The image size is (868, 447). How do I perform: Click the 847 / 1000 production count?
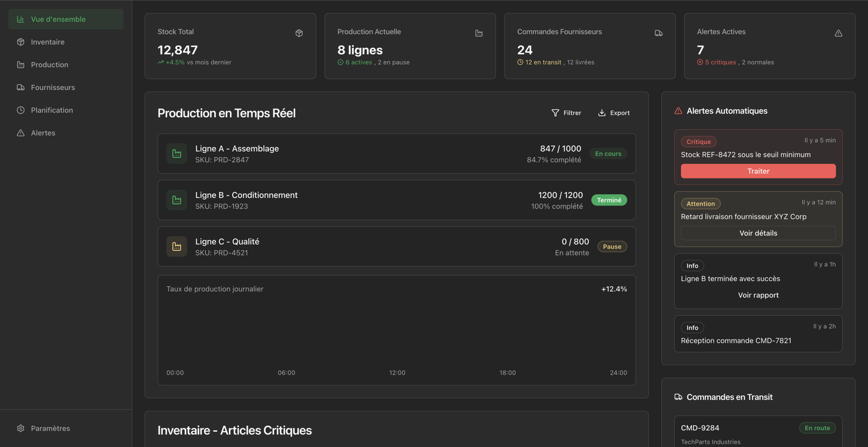(560, 149)
